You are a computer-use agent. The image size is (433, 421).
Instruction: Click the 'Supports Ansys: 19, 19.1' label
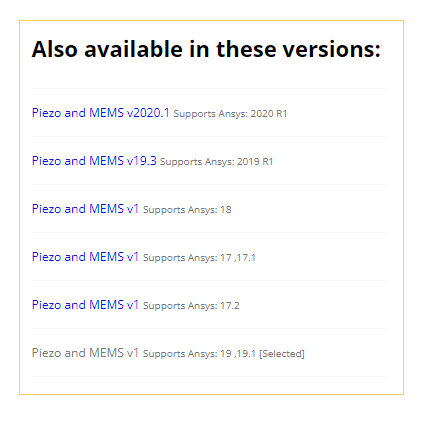pyautogui.click(x=199, y=354)
